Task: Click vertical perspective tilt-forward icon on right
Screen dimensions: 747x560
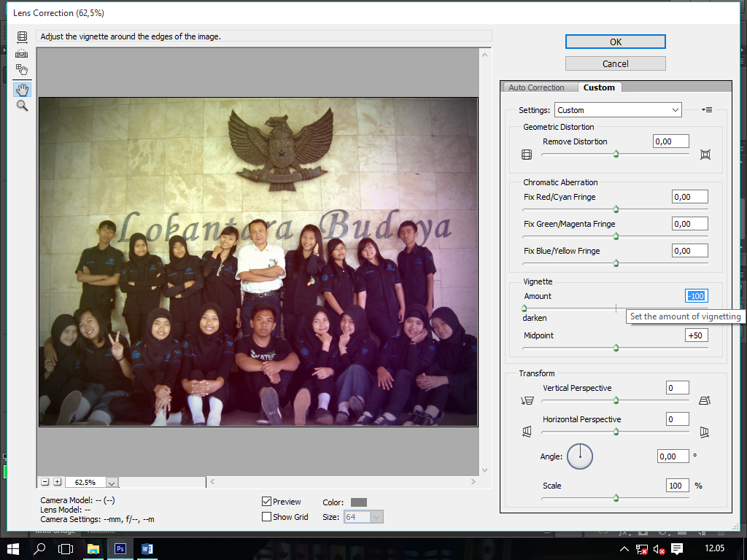Action: tap(705, 400)
